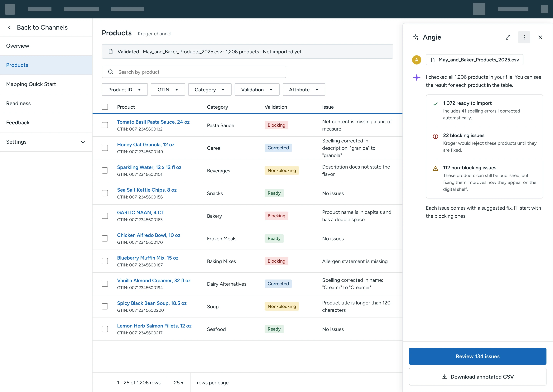
Task: Check the Tomato Basil Pasta Sauce row
Action: tap(105, 125)
